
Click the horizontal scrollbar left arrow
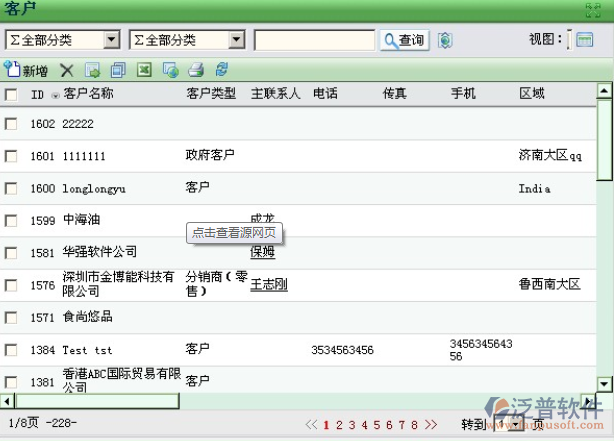(7, 401)
